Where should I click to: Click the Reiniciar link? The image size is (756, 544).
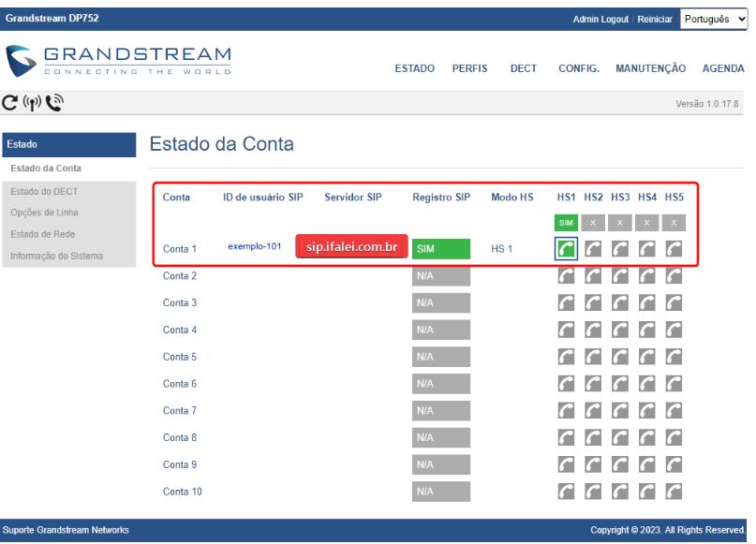(x=655, y=20)
